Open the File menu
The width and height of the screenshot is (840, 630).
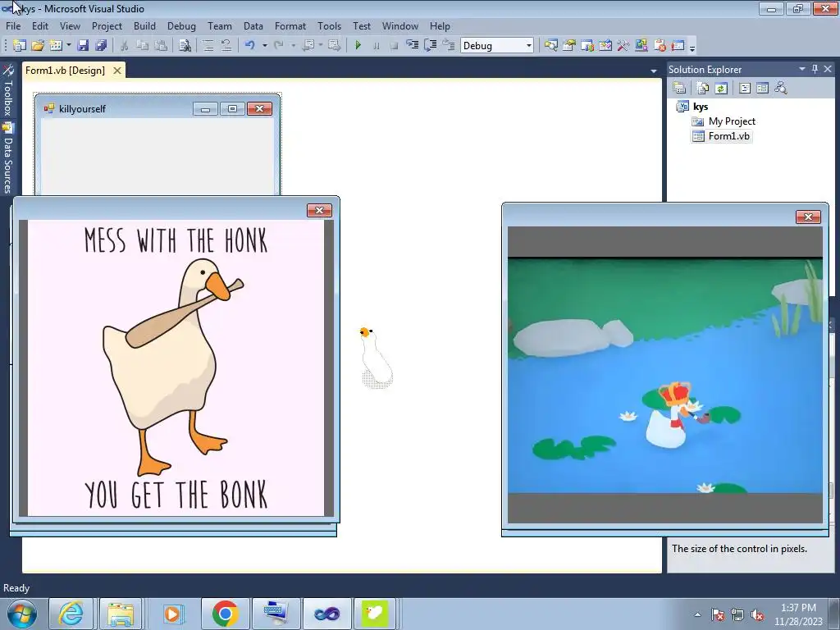(x=13, y=25)
